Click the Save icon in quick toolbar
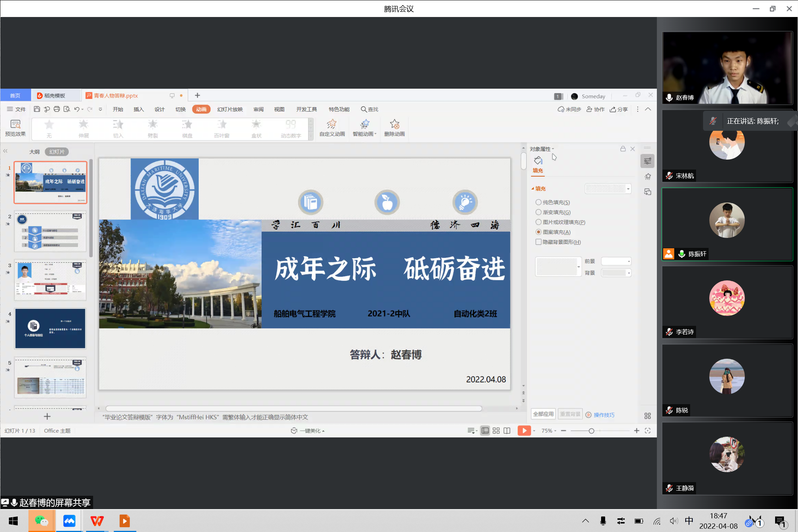The height and width of the screenshot is (532, 798). coord(37,109)
